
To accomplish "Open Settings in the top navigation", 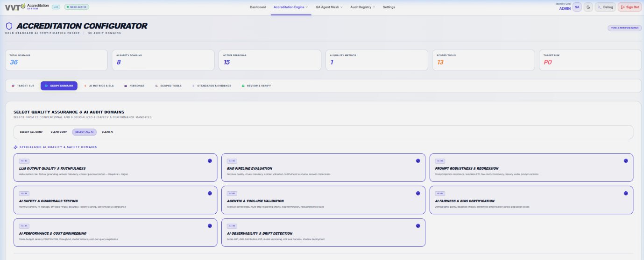I will pyautogui.click(x=389, y=7).
